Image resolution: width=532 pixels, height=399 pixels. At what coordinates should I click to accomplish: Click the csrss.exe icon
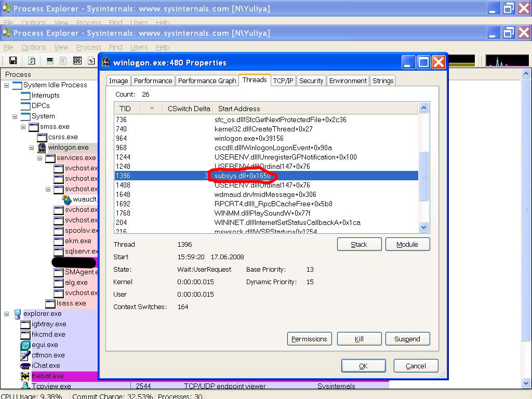(x=42, y=137)
